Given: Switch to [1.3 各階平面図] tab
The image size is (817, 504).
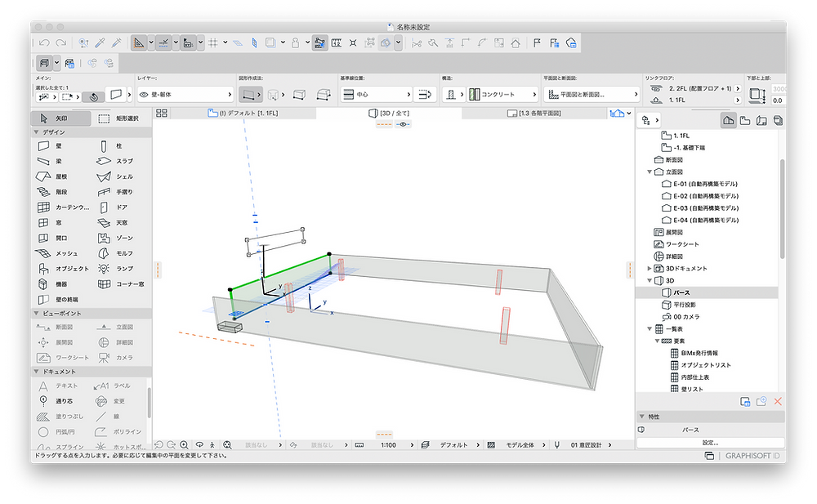Looking at the screenshot, I should (534, 113).
